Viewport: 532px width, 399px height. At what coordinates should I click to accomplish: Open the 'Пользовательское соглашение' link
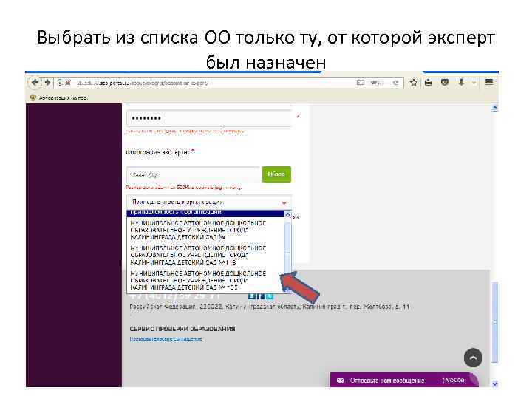pos(166,338)
